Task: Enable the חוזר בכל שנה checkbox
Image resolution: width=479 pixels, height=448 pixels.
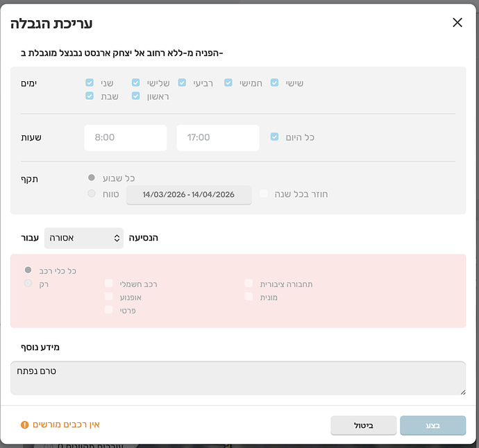Action: tap(264, 194)
